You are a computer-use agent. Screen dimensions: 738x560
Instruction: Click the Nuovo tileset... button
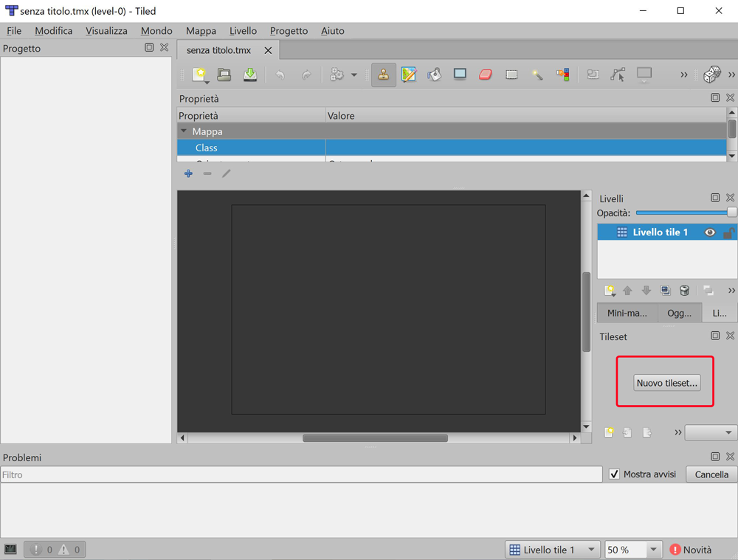click(x=667, y=383)
